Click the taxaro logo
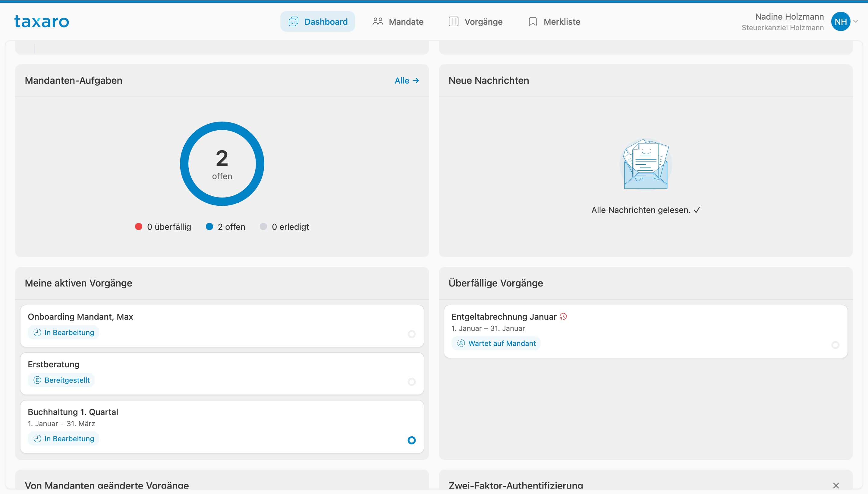Viewport: 868px width, 494px height. tap(42, 21)
